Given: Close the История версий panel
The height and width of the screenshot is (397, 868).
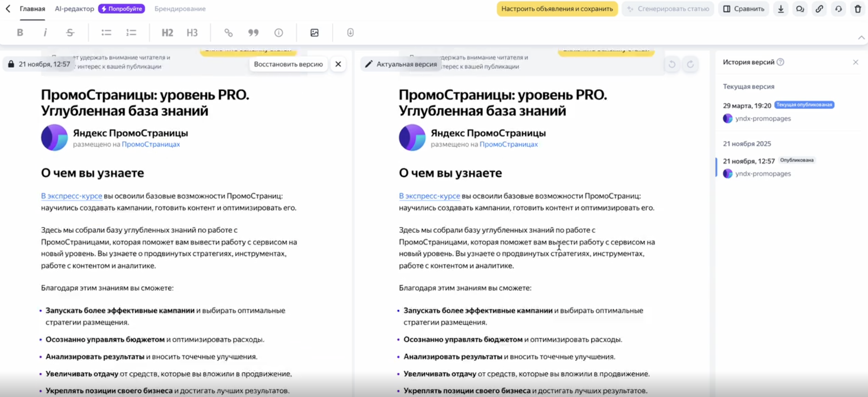Looking at the screenshot, I should pyautogui.click(x=855, y=62).
